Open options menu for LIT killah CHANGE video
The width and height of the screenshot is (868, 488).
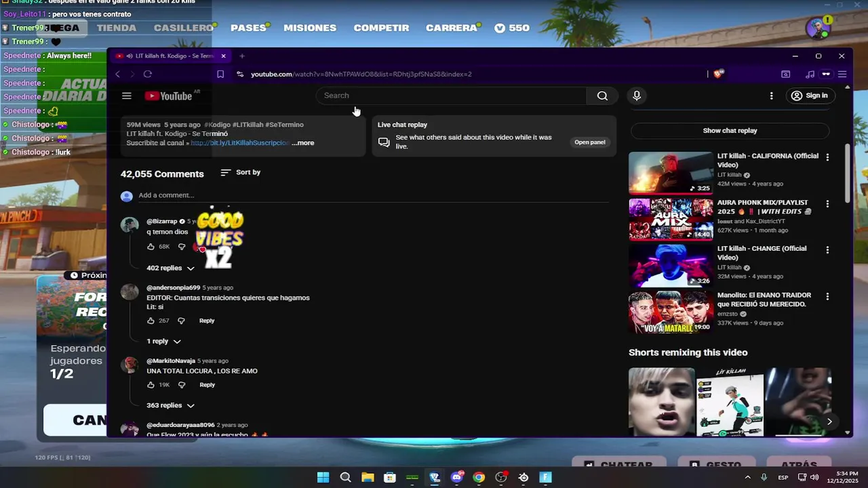[x=827, y=250]
